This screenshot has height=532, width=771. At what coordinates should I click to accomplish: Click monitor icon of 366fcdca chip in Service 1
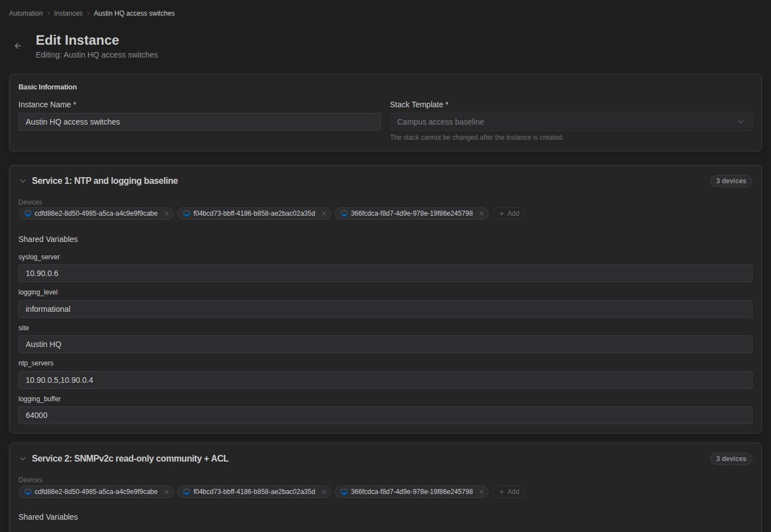tap(344, 213)
